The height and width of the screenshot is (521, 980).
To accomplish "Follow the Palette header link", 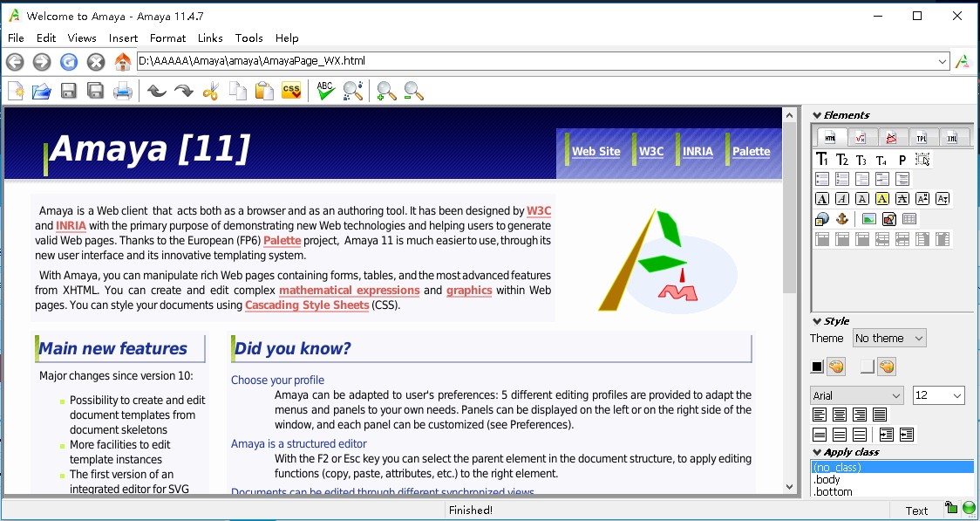I will (752, 151).
